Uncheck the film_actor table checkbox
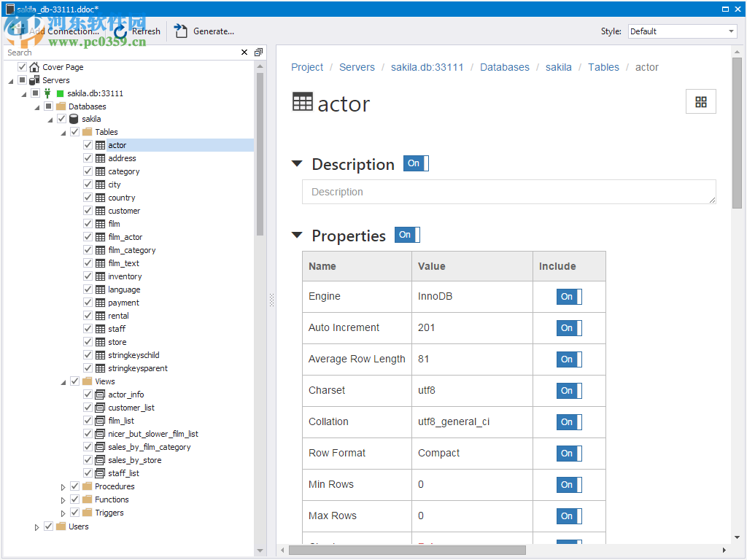Viewport: 747px width, 560px height. (87, 237)
